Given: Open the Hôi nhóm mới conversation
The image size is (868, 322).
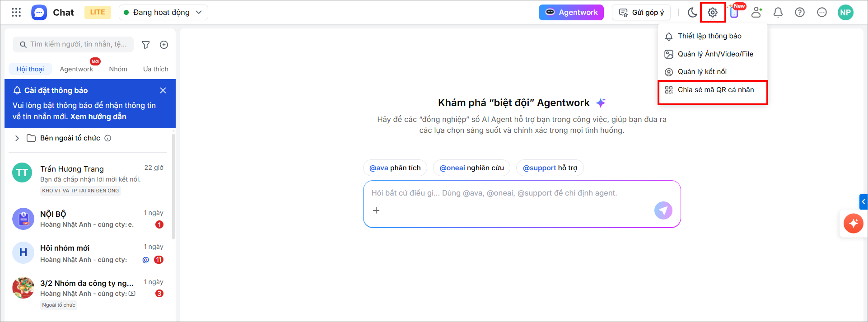Looking at the screenshot, I should tap(89, 253).
